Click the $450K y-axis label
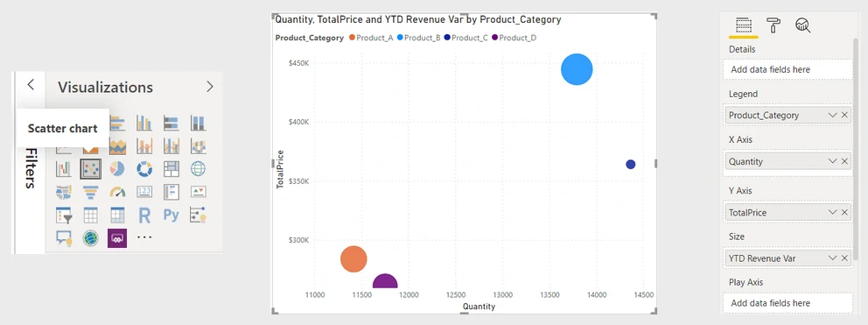The width and height of the screenshot is (868, 325). 298,63
